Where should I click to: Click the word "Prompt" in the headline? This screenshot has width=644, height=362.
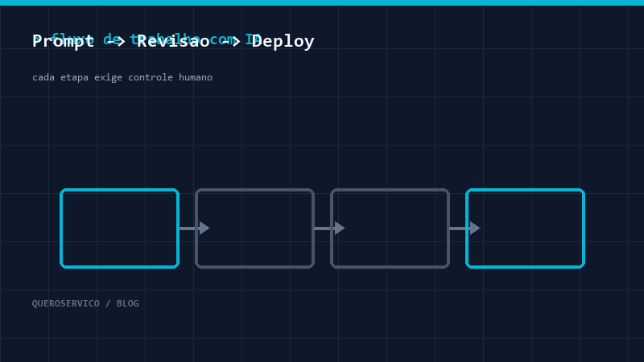click(64, 42)
